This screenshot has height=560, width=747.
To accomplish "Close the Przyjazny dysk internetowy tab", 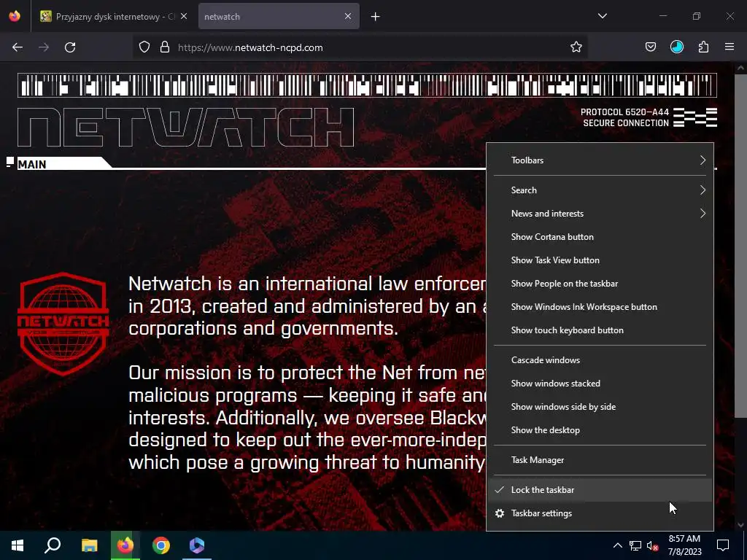I will (x=184, y=16).
